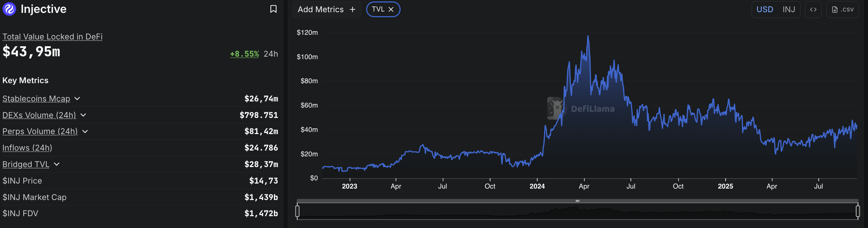Open the embed chart code button
The width and height of the screenshot is (868, 228).
(x=813, y=9)
